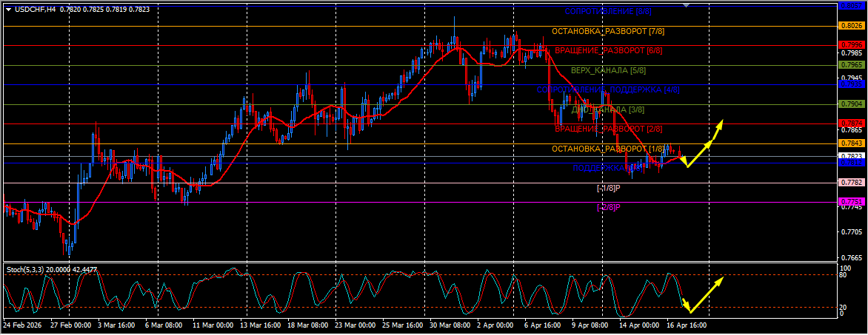The image size is (868, 335).
Task: Click the 3 Mar 16:00 time label
Action: (116, 325)
